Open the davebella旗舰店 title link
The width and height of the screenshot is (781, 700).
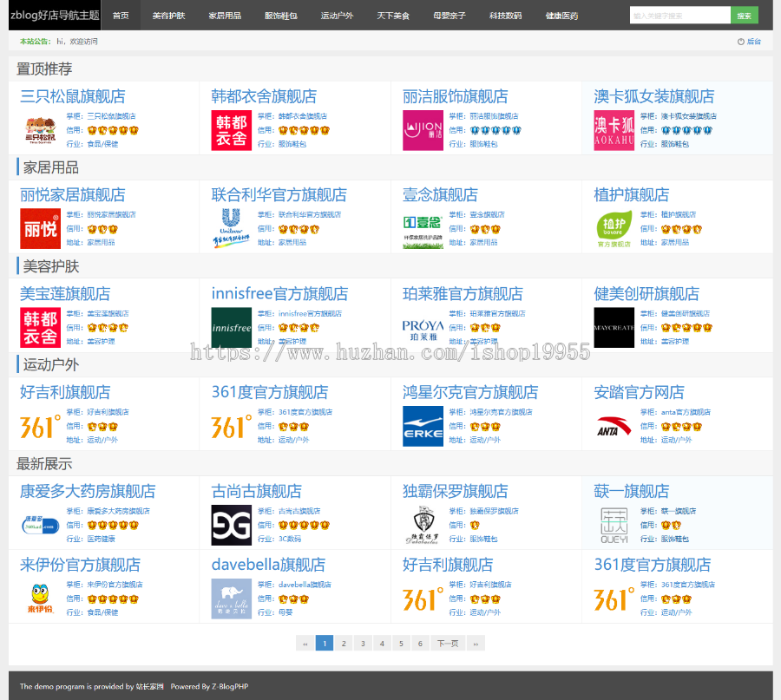268,565
